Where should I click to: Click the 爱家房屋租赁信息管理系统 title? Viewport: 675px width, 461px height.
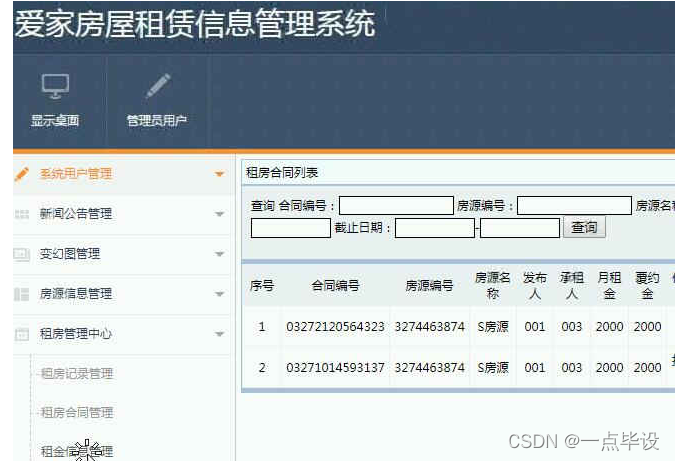(195, 24)
